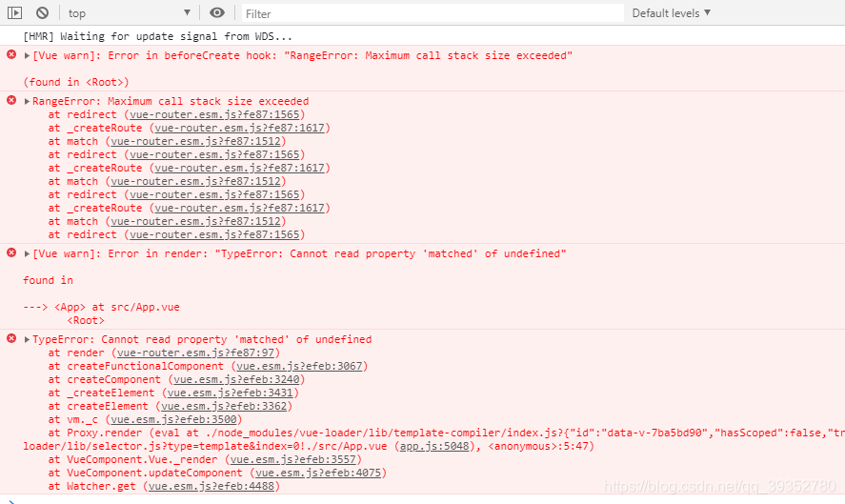Expand the RangeError Maximum call stack entry
Viewport: 845px width, 504px height.
27,101
